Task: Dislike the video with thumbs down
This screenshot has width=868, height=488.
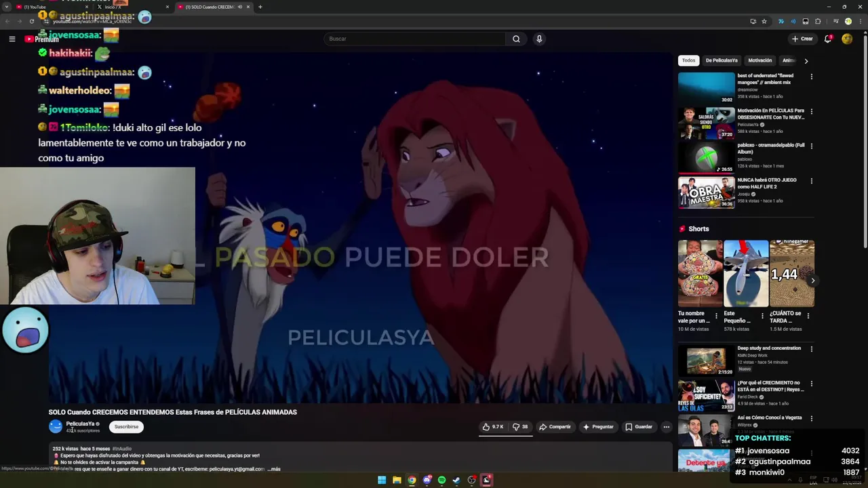Action: tap(520, 427)
